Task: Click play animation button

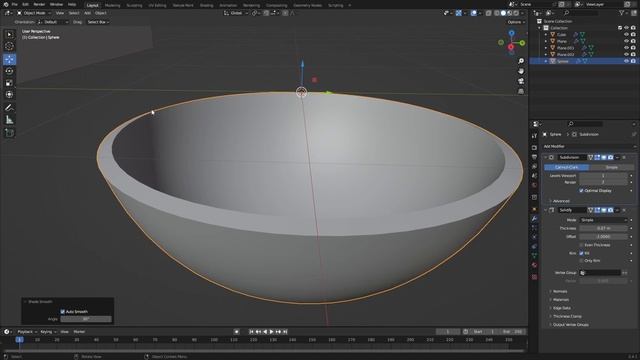Action: click(271, 332)
